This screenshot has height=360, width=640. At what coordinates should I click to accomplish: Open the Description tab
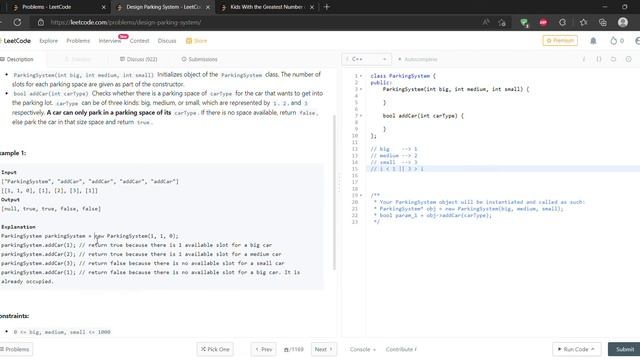[17, 59]
